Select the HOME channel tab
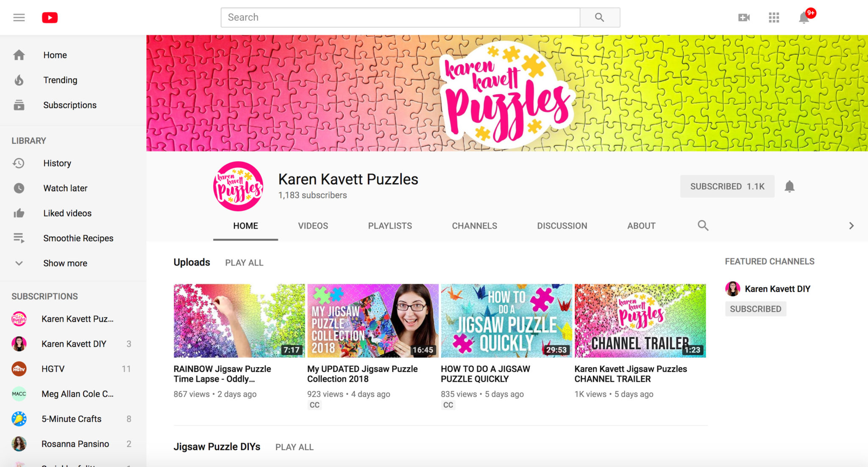The height and width of the screenshot is (467, 868). click(245, 226)
